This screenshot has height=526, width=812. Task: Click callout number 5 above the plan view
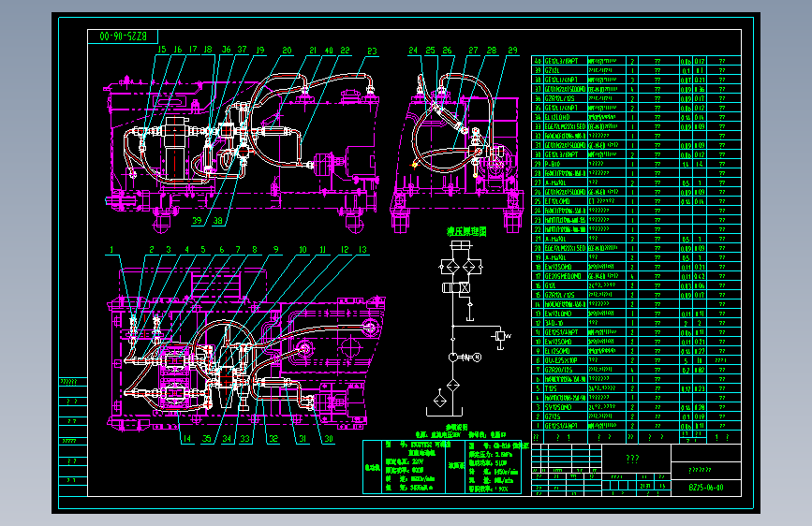[203, 250]
